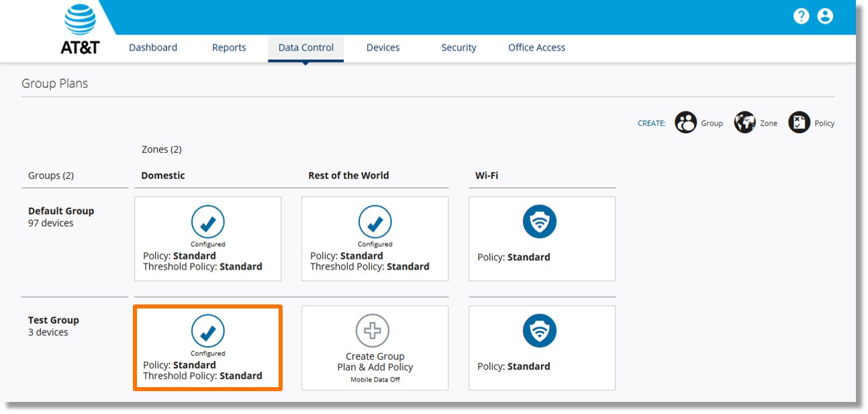The width and height of the screenshot is (868, 414).
Task: Click the Mobile Data Off status text
Action: pos(375,380)
